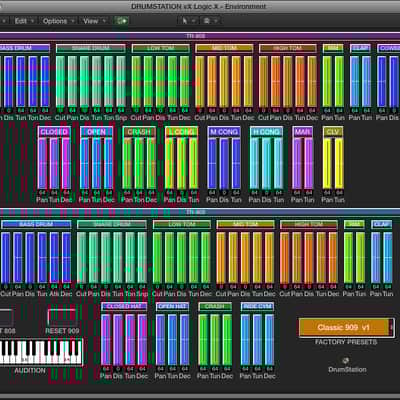Click value field under RIDE CYM Dec slider
Screen dimensions: 400x400
click(269, 369)
